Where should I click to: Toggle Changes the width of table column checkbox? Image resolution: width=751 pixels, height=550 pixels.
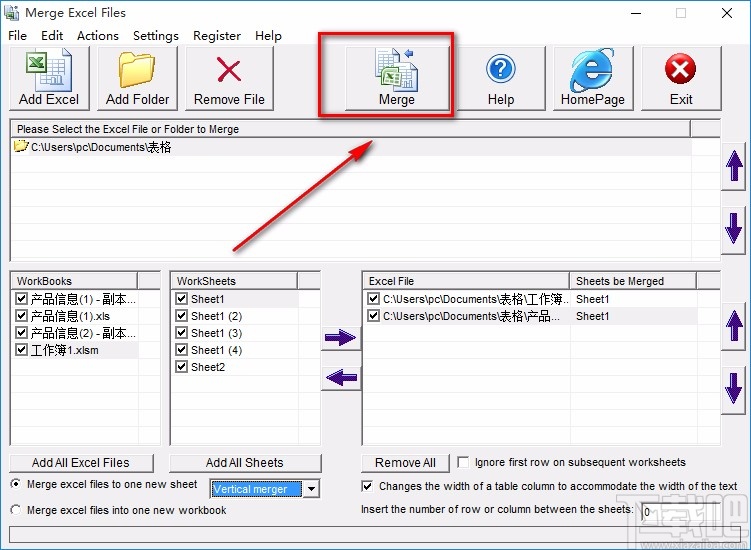point(367,486)
